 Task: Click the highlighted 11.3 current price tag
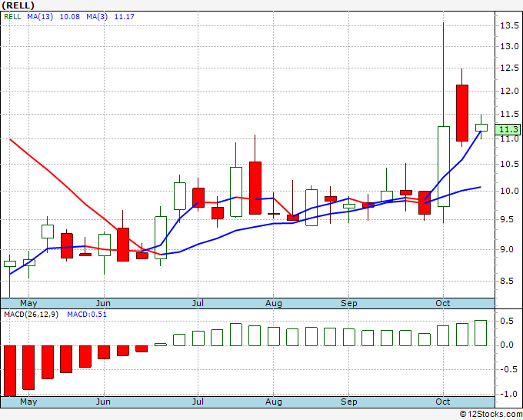point(508,130)
